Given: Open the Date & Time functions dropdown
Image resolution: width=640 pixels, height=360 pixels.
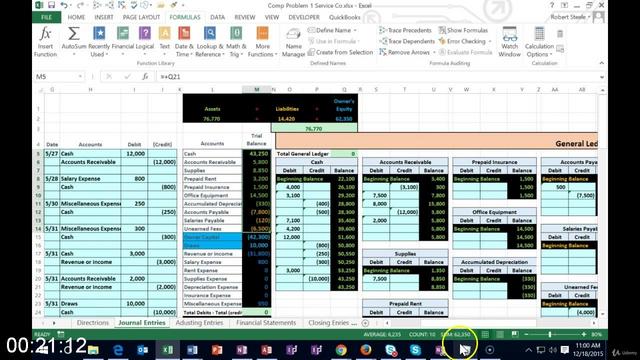Looking at the screenshot, I should click(x=184, y=42).
